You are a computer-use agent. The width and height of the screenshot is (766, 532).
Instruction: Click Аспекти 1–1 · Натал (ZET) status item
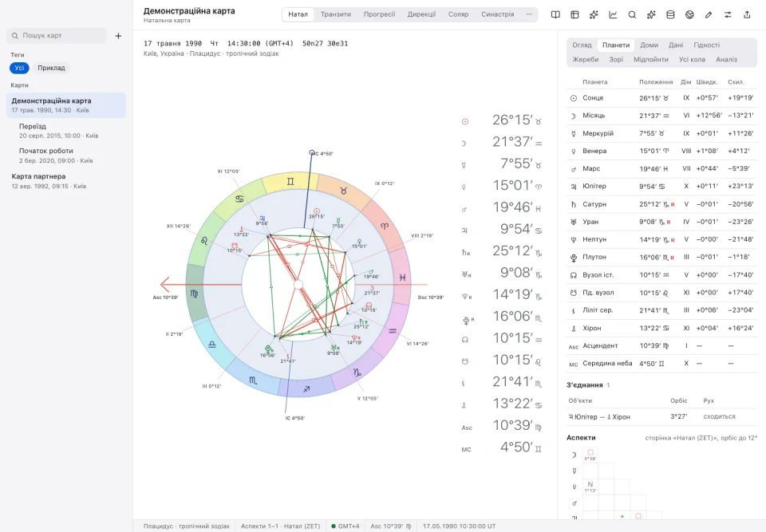[280, 526]
